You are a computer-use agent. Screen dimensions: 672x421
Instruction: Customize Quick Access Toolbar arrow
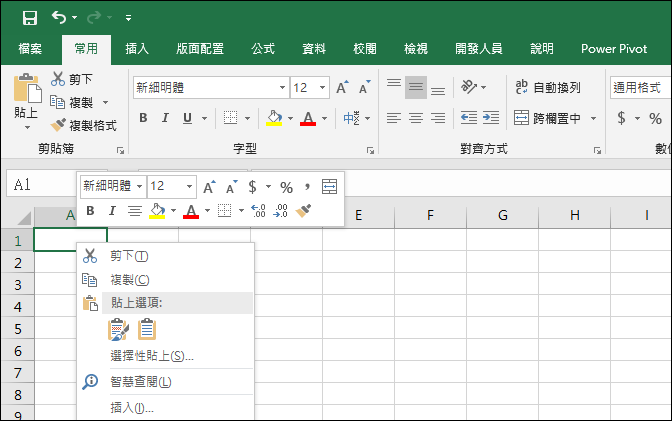point(128,18)
